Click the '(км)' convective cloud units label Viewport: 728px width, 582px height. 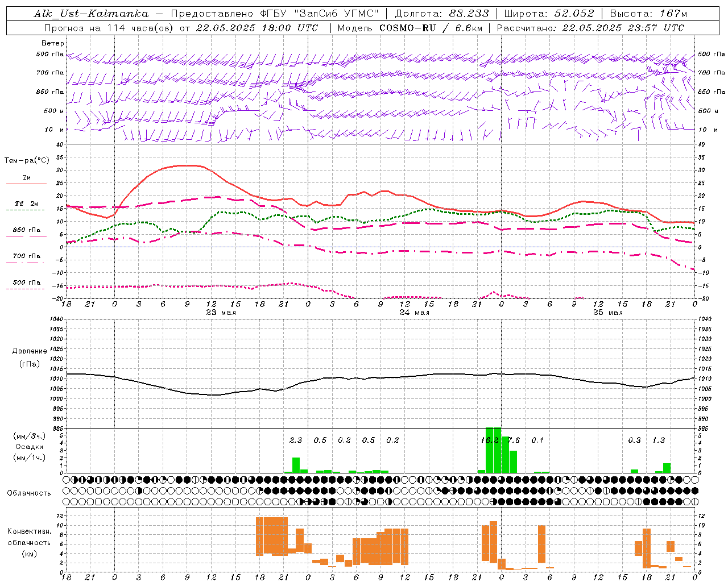click(x=29, y=554)
